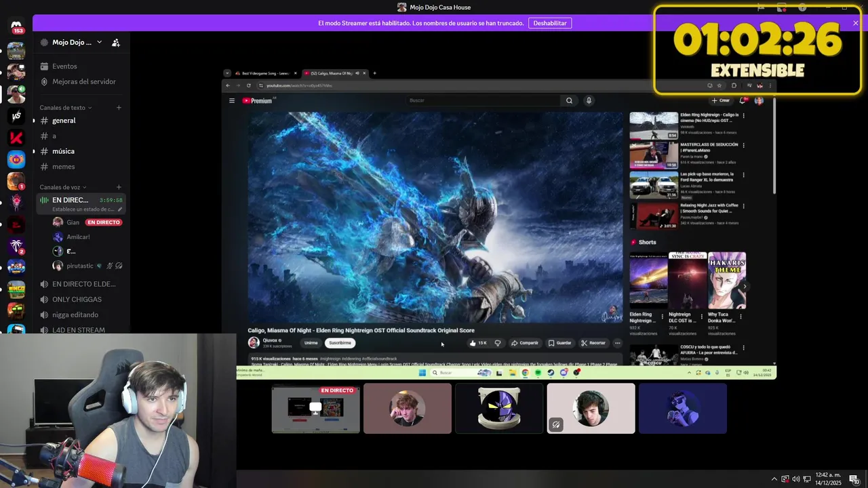Open options menu for Relaxing Night Jazz suggestion
The image size is (868, 488).
(x=743, y=205)
